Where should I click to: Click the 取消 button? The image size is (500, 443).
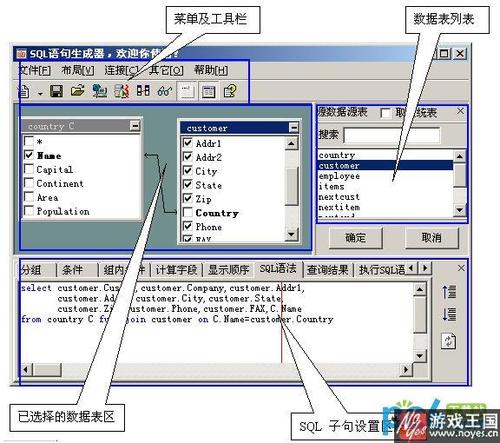pos(432,238)
